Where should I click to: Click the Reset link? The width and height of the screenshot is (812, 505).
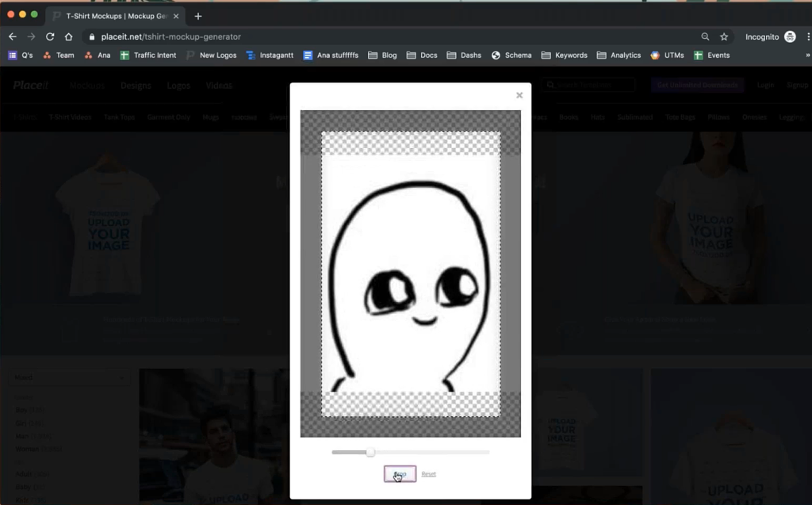click(428, 473)
